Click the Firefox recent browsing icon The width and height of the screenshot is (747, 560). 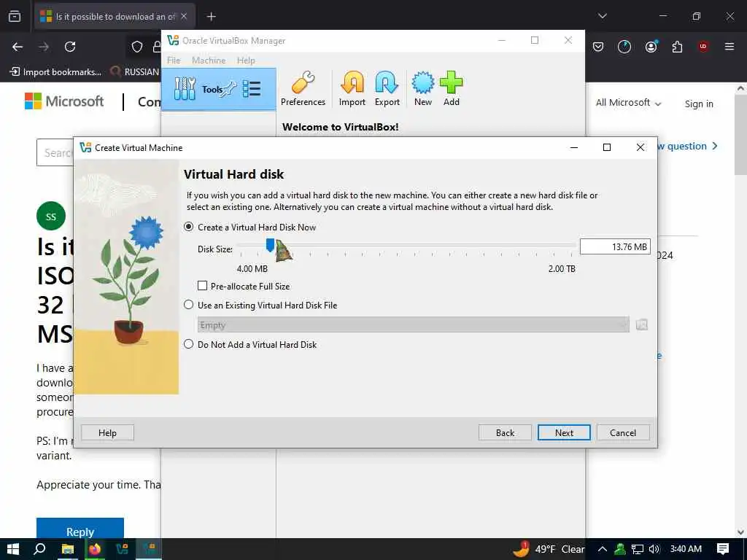click(15, 17)
